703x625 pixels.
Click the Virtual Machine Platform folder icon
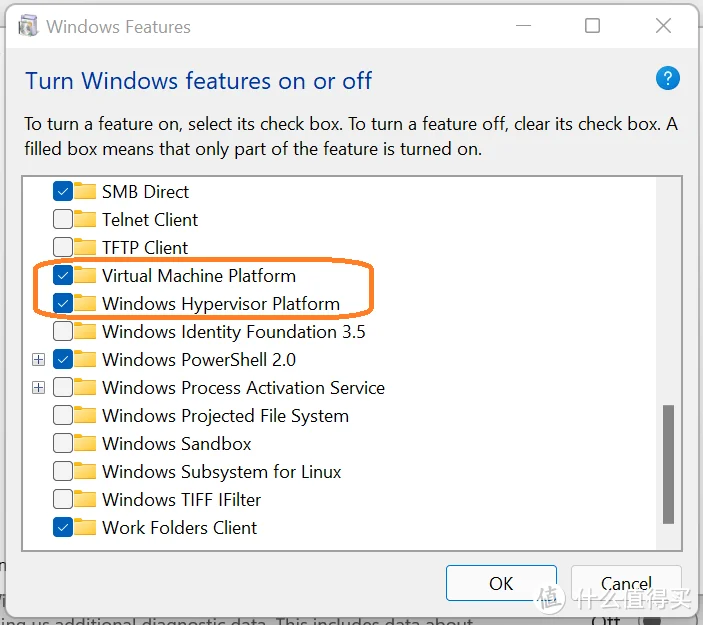point(85,275)
